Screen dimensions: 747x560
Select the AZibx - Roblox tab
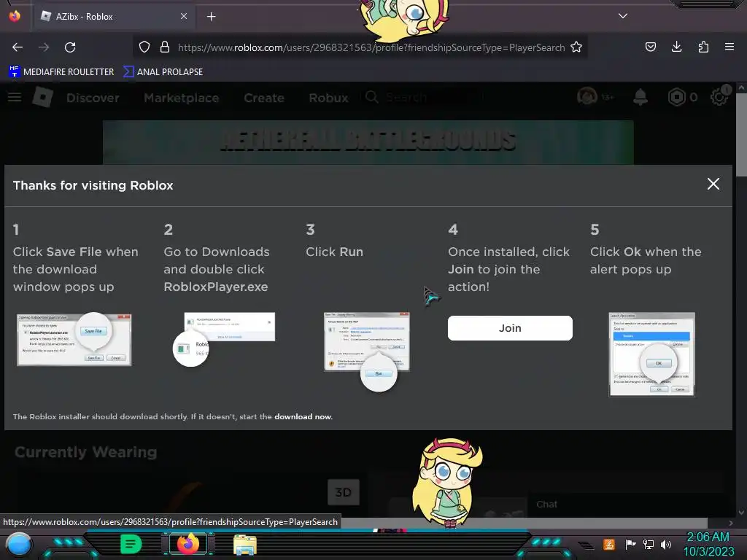[115, 17]
